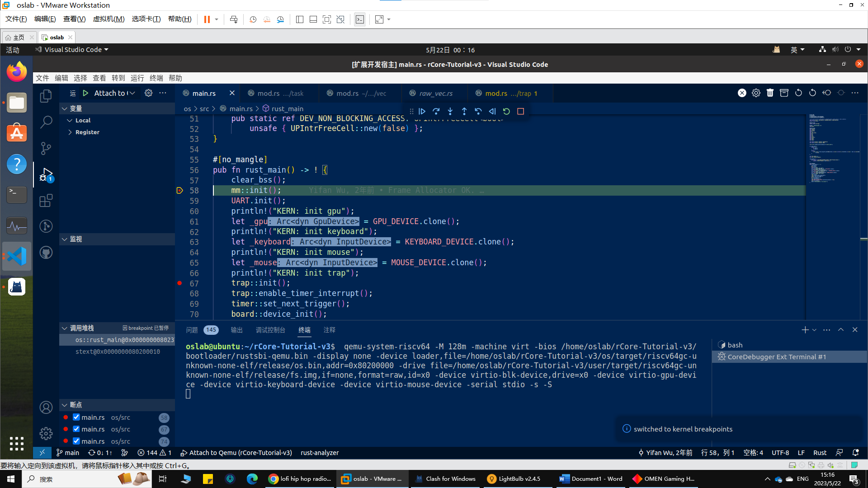Open the 调试控制台 panel tab

[x=270, y=330]
